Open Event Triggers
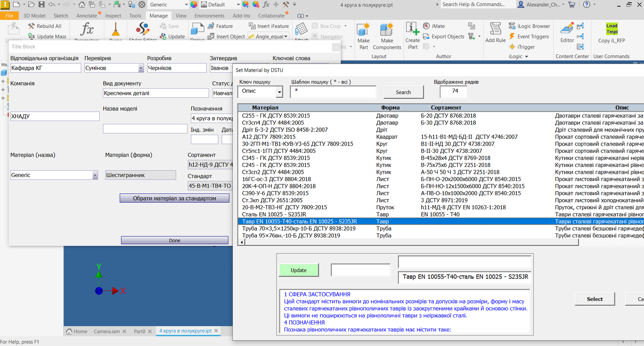Image resolution: width=644 pixels, height=346 pixels. [x=529, y=37]
